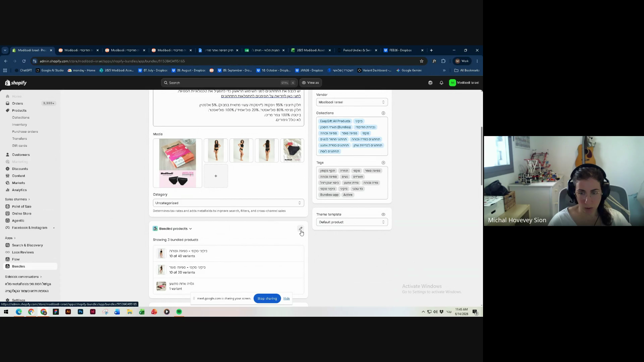The width and height of the screenshot is (644, 362).
Task: Expand the Bundled products chevron
Action: coord(191,229)
